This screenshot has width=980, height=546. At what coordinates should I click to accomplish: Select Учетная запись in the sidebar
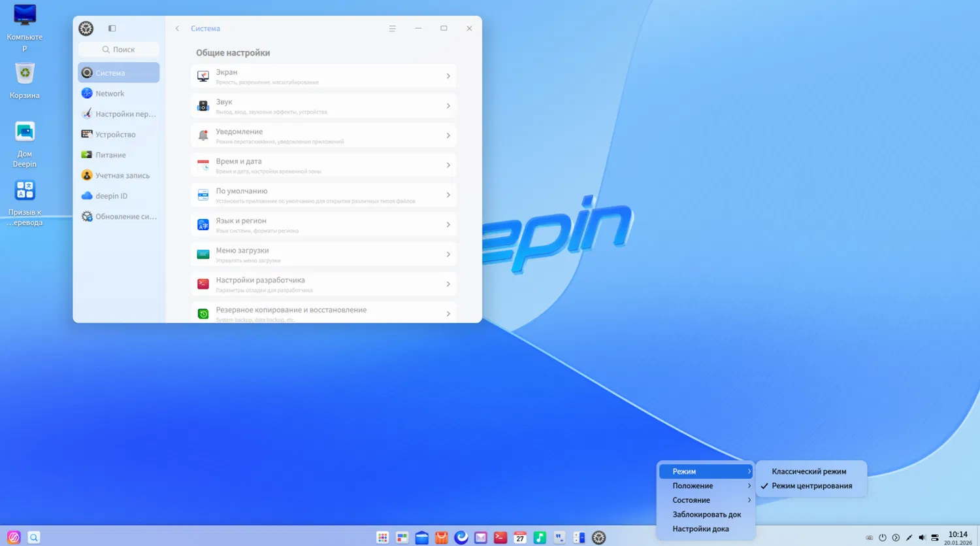tap(118, 175)
